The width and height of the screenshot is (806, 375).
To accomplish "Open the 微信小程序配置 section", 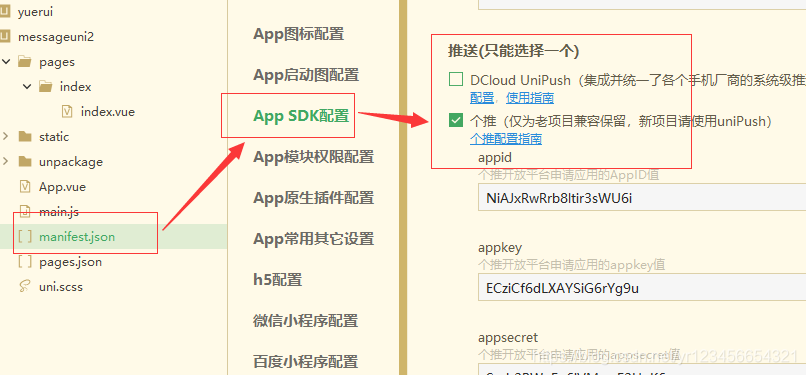I will click(x=305, y=321).
